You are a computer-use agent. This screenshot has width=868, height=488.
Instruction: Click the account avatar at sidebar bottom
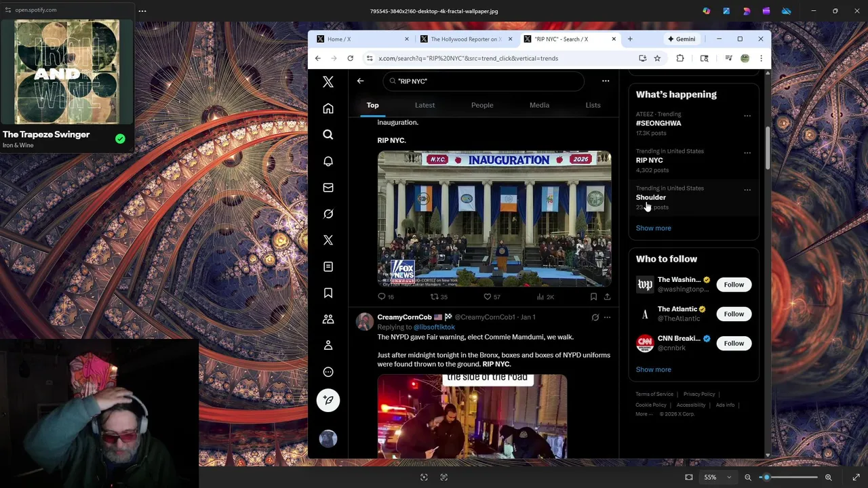(328, 439)
